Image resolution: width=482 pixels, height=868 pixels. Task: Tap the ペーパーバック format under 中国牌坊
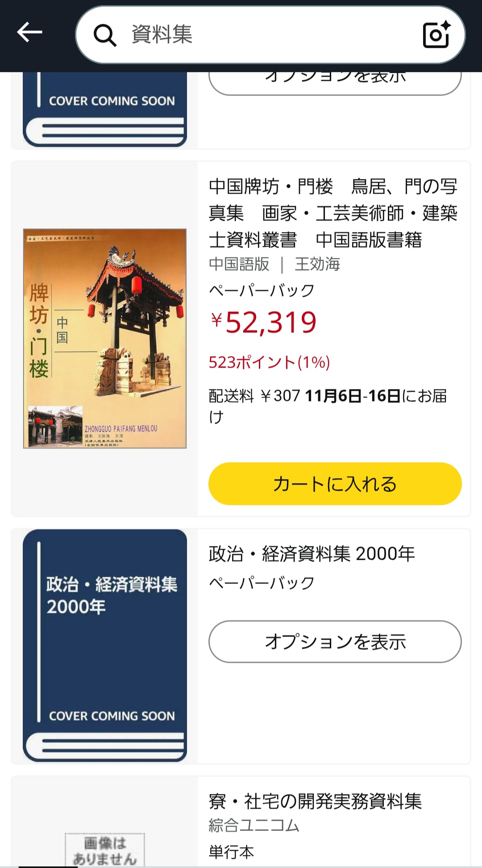[x=262, y=291]
